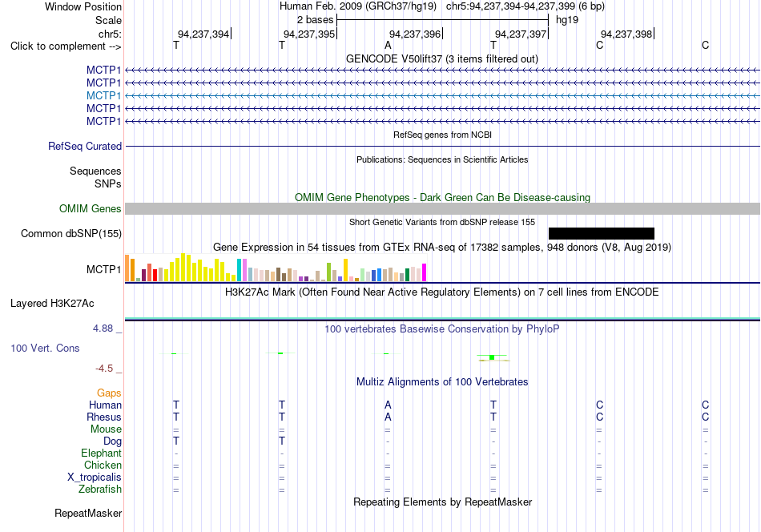Open the OMIM Gene Phenotypes track title

pyautogui.click(x=442, y=198)
